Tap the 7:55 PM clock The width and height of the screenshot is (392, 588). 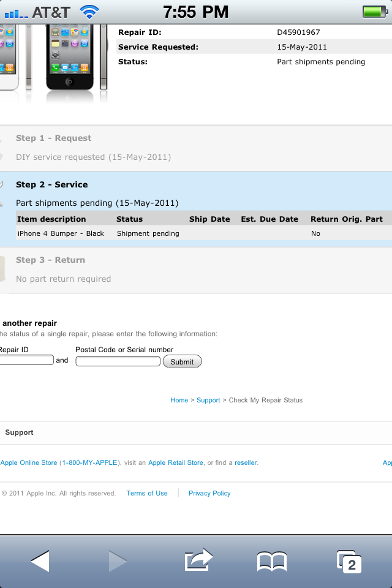[195, 12]
